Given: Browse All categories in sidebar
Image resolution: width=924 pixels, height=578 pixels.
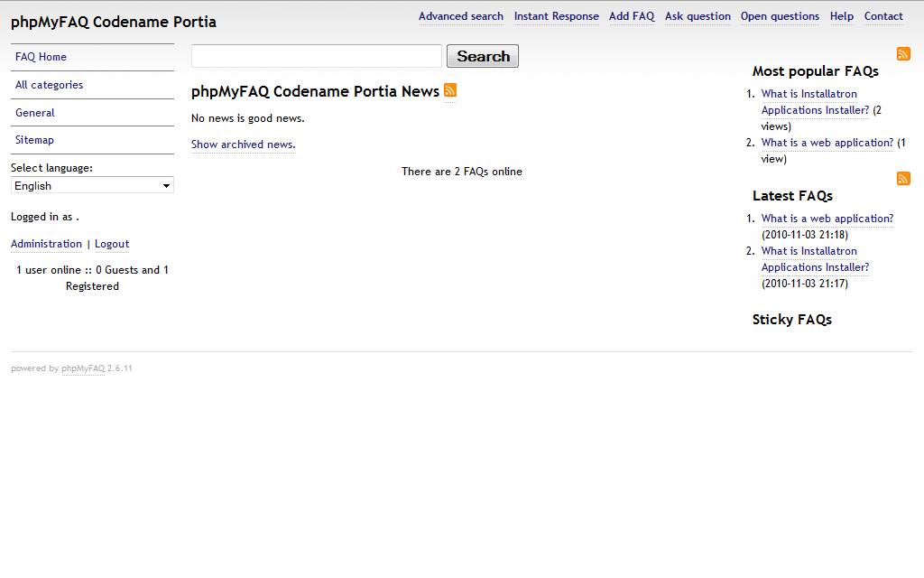Looking at the screenshot, I should point(49,85).
